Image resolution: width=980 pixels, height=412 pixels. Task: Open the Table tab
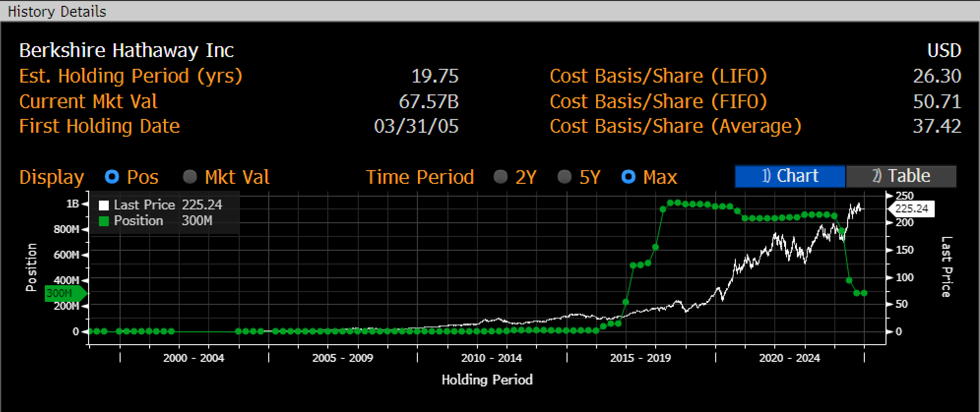pos(901,176)
